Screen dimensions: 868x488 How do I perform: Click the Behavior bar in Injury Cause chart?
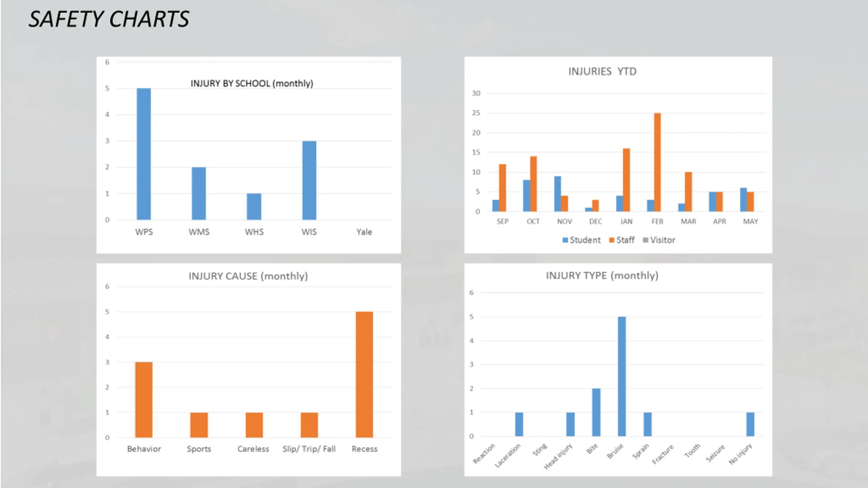(x=144, y=400)
